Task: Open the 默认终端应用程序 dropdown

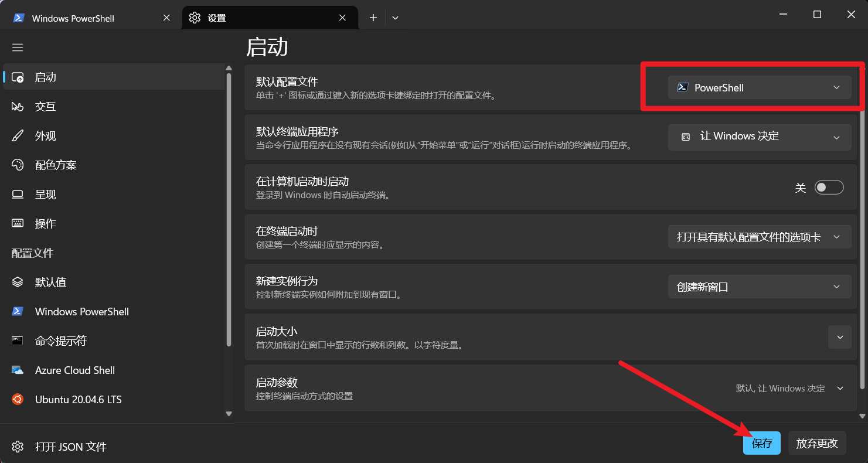Action: coord(760,137)
